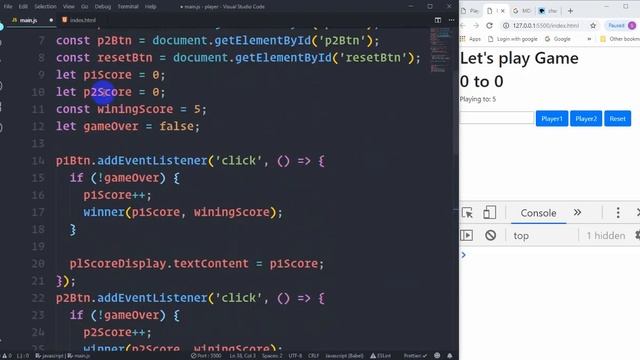
Task: Click Port 5500 live server status
Action: point(207,356)
